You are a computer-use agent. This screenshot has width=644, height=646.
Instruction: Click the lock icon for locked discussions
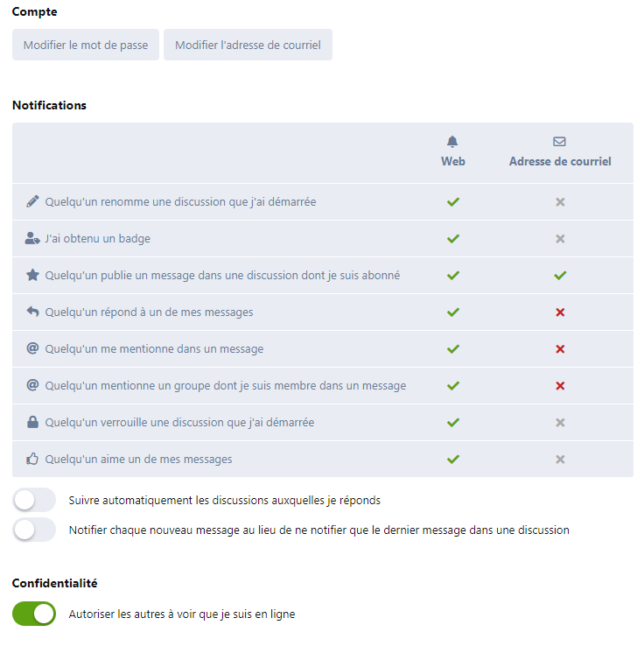[33, 422]
